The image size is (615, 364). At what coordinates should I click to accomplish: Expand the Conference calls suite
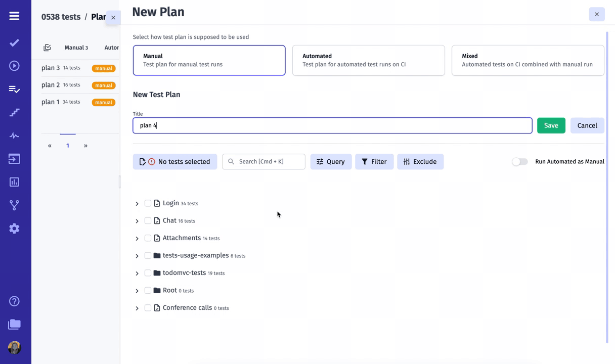[137, 308]
